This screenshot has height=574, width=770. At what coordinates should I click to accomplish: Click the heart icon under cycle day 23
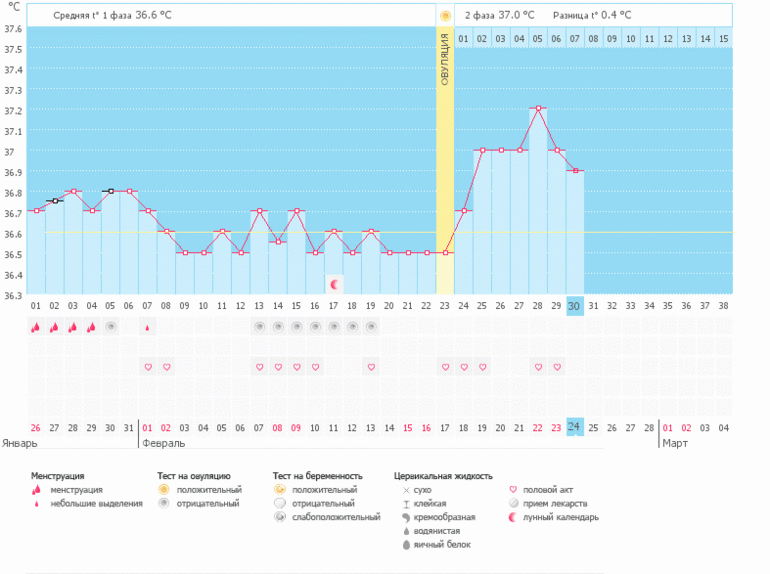(445, 367)
